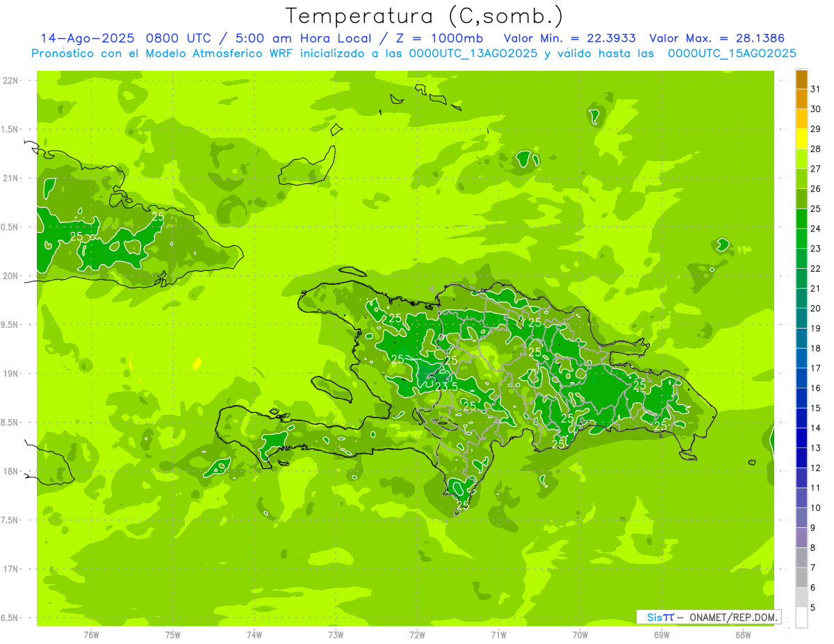This screenshot has height=644, width=834.
Task: Click the 71W longitude label
Action: tap(498, 635)
